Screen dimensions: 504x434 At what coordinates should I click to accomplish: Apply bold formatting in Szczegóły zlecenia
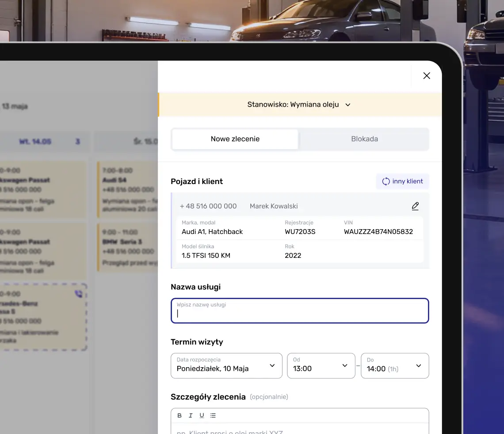click(x=179, y=415)
